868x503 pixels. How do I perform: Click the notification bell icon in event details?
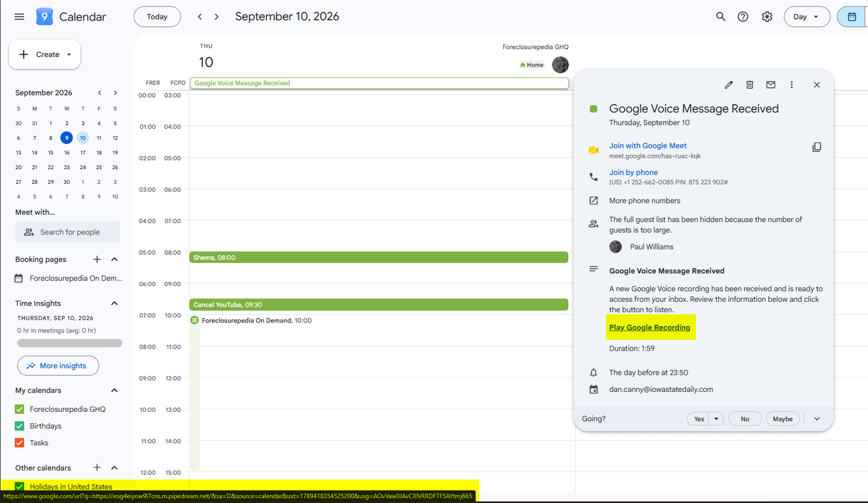(593, 373)
